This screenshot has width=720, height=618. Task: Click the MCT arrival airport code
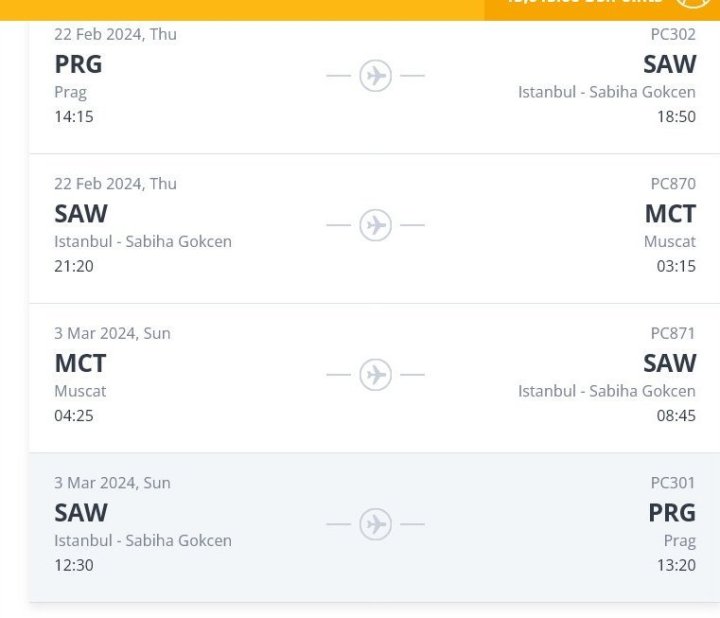(x=670, y=214)
